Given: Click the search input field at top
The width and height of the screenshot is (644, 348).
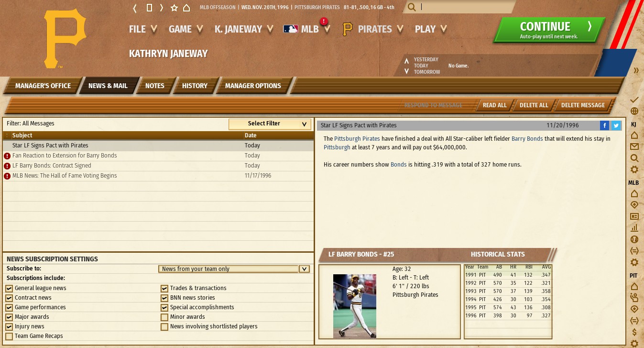Looking at the screenshot, I should [466, 7].
